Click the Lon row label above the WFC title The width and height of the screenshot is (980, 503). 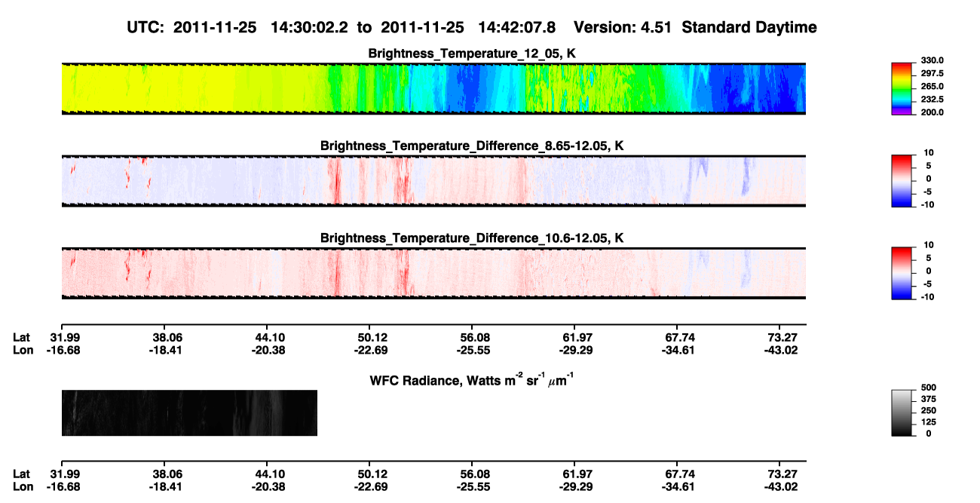pos(23,350)
